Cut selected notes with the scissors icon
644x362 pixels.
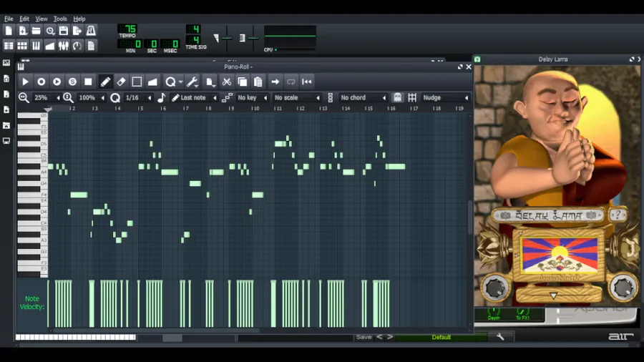(226, 82)
